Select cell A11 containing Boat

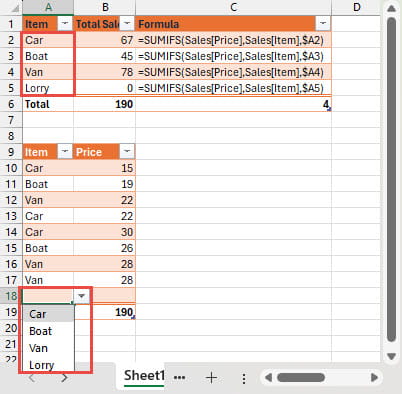tap(48, 184)
